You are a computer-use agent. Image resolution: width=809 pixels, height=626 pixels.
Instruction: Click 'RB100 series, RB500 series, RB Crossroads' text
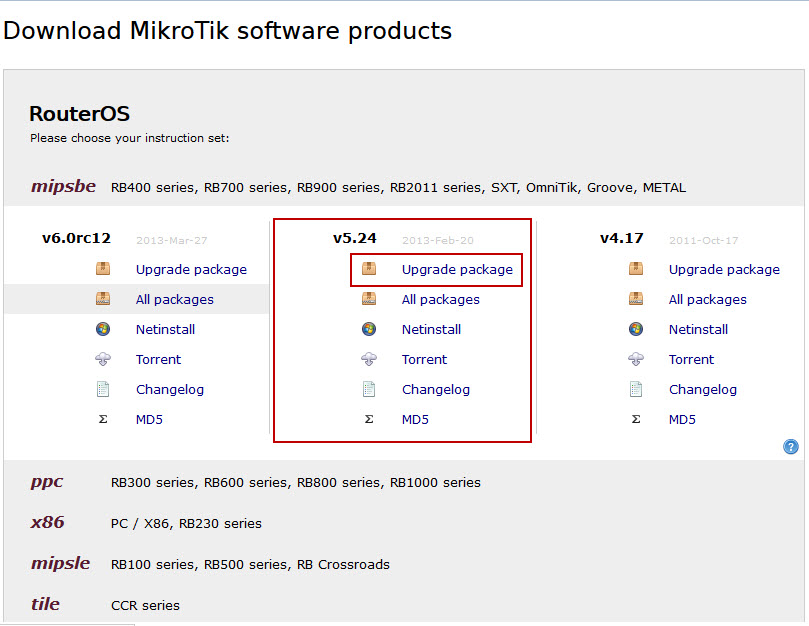[250, 565]
